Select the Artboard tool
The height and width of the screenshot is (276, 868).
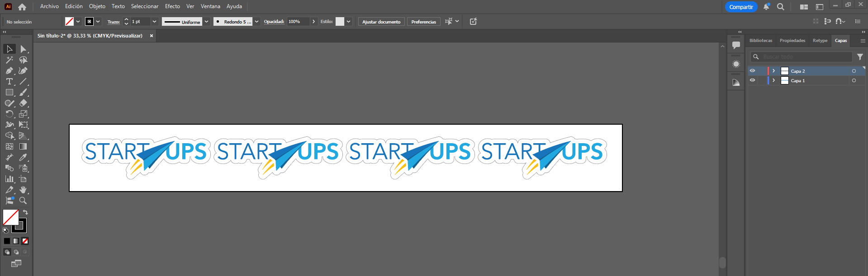[x=23, y=179]
